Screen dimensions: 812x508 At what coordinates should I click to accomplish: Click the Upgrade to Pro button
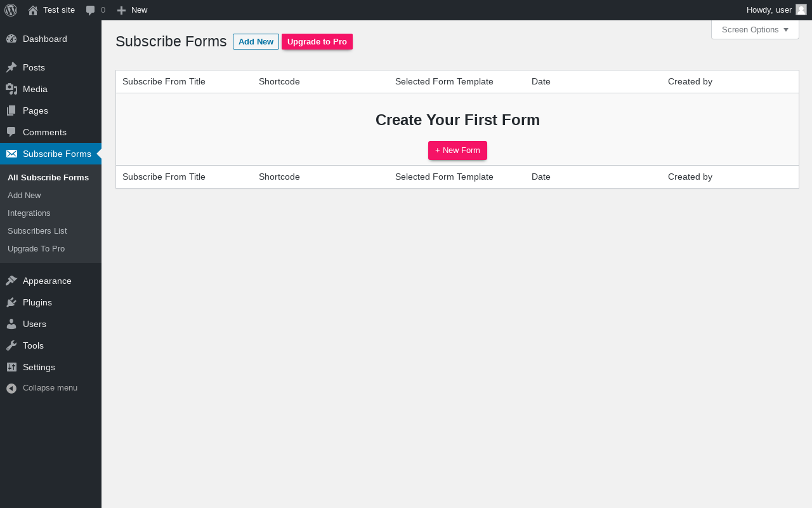(x=317, y=42)
